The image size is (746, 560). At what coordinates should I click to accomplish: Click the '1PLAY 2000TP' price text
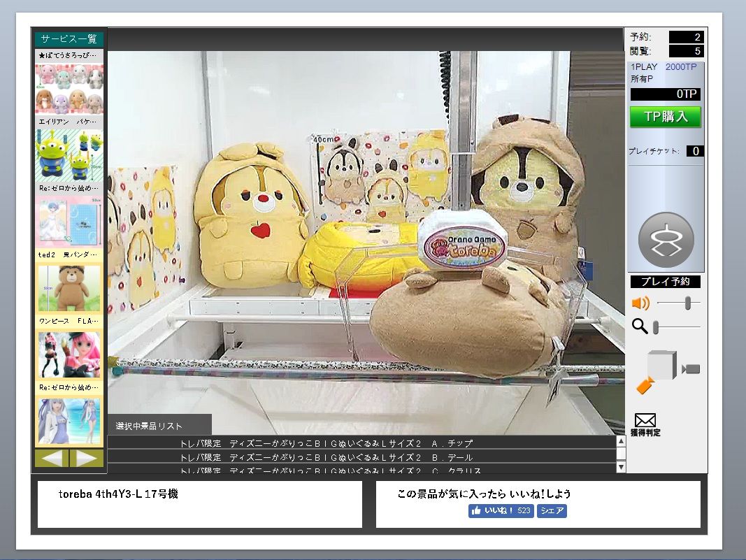point(663,67)
